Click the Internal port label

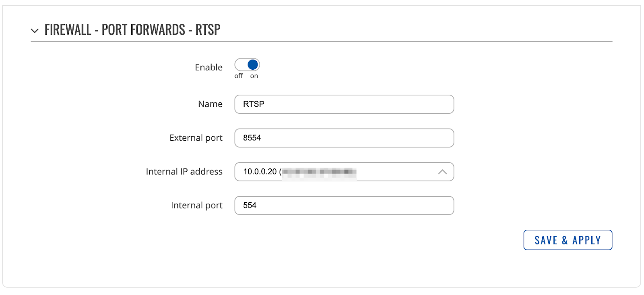click(x=196, y=206)
